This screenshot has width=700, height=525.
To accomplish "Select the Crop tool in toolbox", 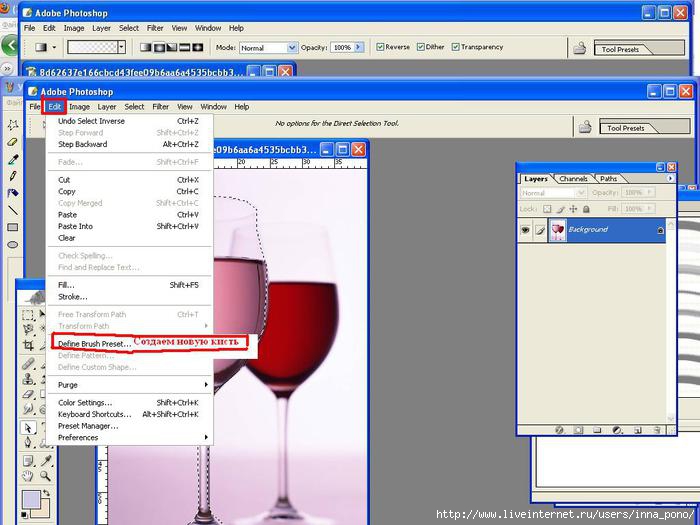I will (28, 345).
